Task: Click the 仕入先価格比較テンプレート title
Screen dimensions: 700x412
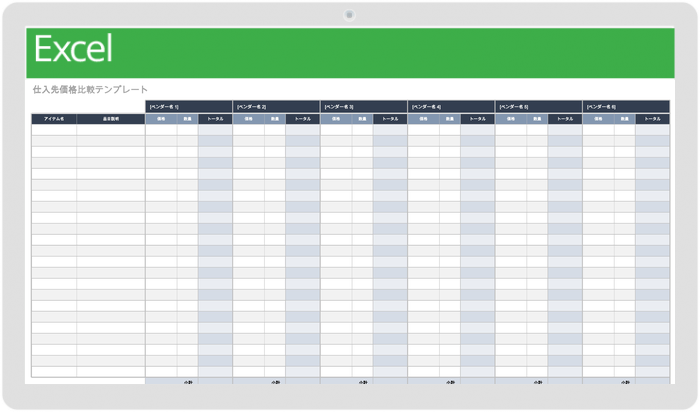Action: [x=90, y=89]
